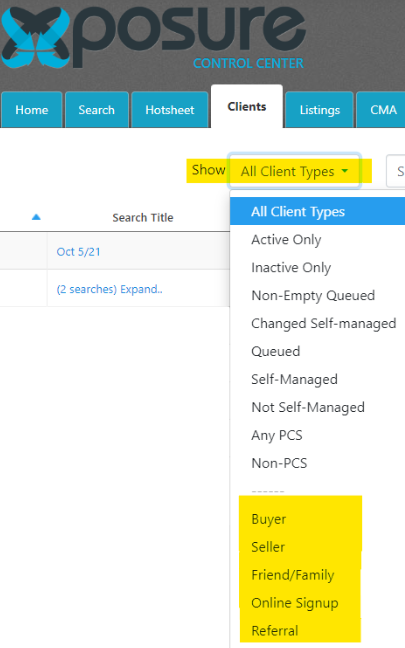405x648 pixels.
Task: Open the Oct 5/21 search link
Action: 79,252
